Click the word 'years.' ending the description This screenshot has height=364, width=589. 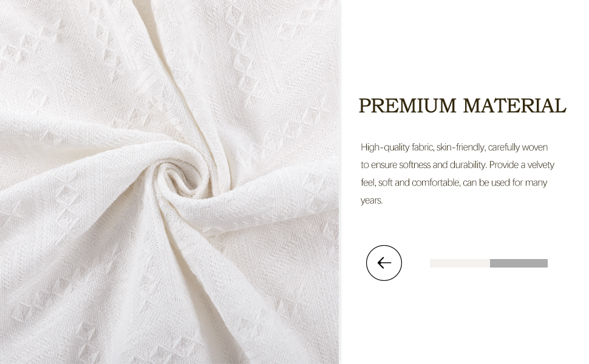coord(372,200)
